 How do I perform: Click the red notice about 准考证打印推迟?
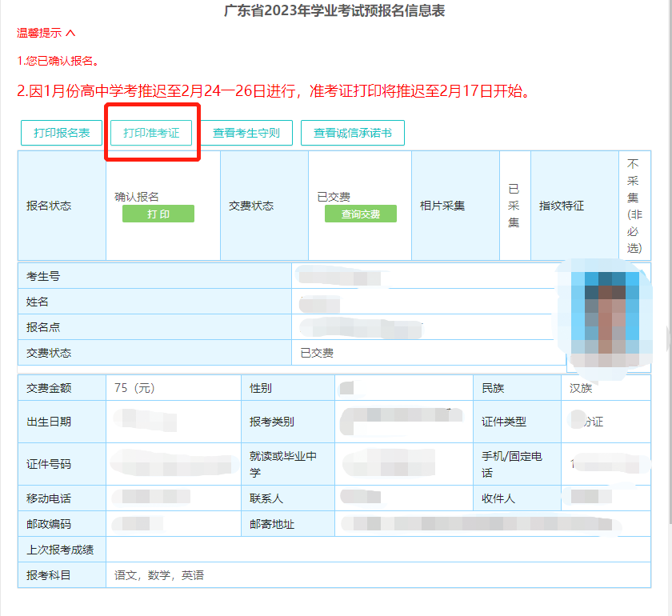click(x=274, y=91)
